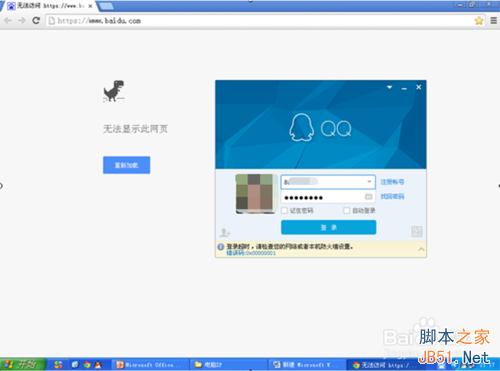500x371 pixels.
Task: Click the blue 重新加载 reload button
Action: pyautogui.click(x=126, y=165)
